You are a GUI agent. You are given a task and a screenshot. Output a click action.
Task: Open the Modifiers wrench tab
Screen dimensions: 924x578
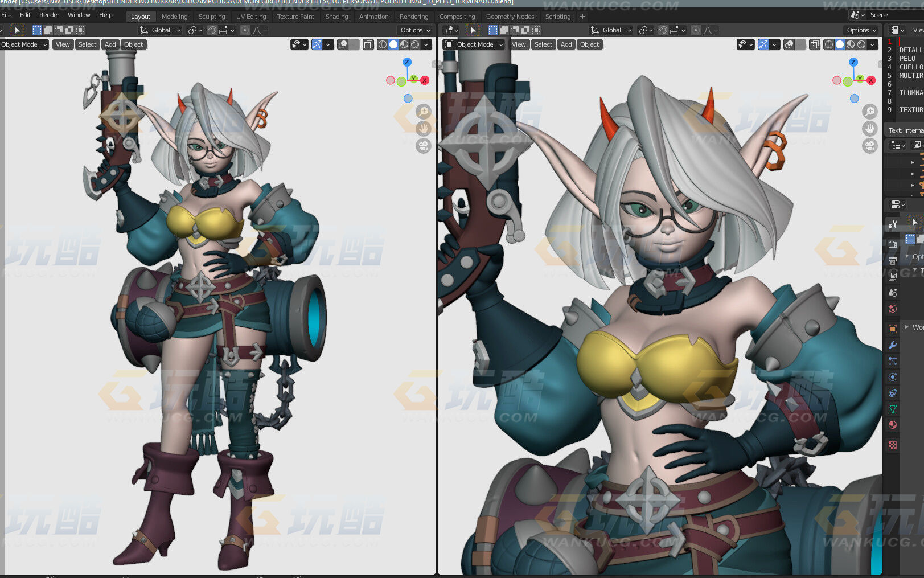coord(892,345)
